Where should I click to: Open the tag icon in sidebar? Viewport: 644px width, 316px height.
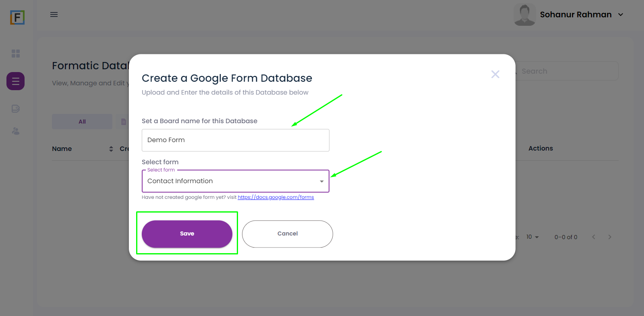pos(16,109)
